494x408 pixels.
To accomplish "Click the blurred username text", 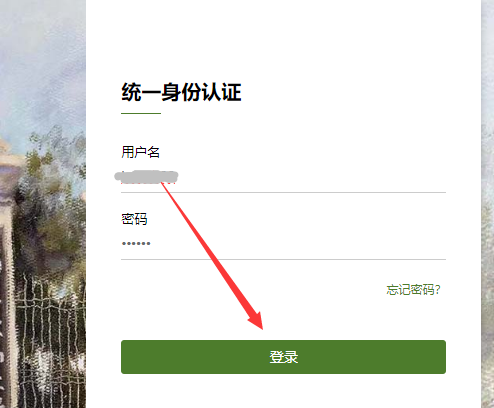I will pyautogui.click(x=146, y=177).
